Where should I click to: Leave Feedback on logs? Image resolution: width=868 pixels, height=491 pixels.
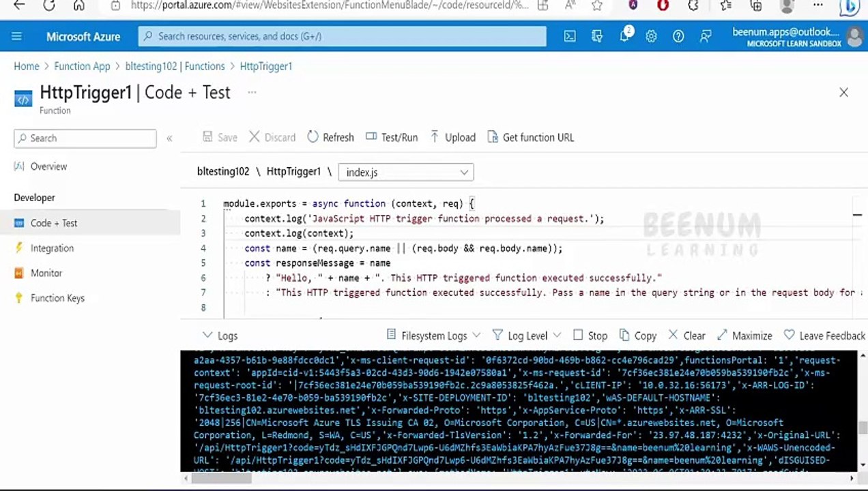[x=824, y=336]
